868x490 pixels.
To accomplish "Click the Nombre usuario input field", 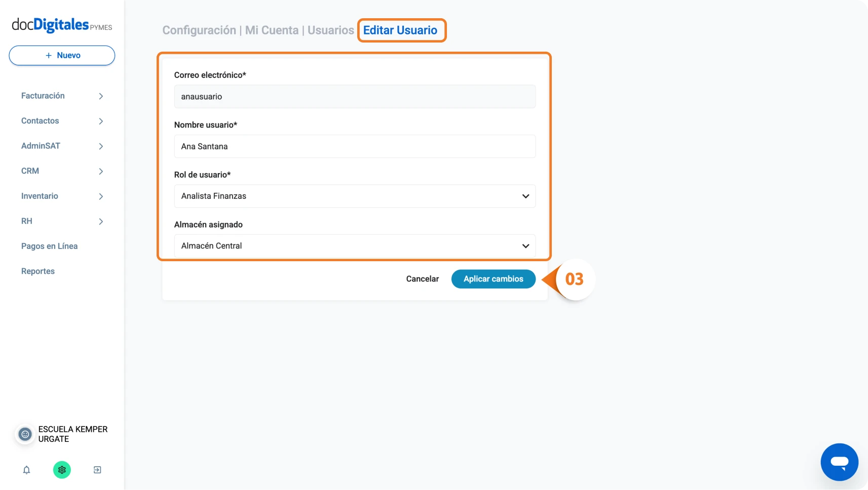I will click(x=355, y=146).
